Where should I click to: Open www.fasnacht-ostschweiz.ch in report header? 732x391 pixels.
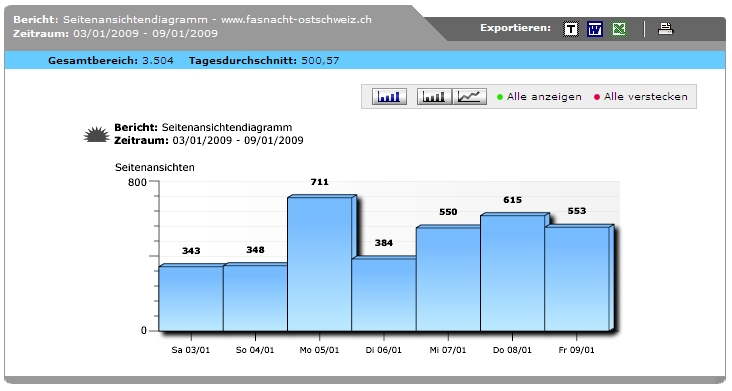296,20
